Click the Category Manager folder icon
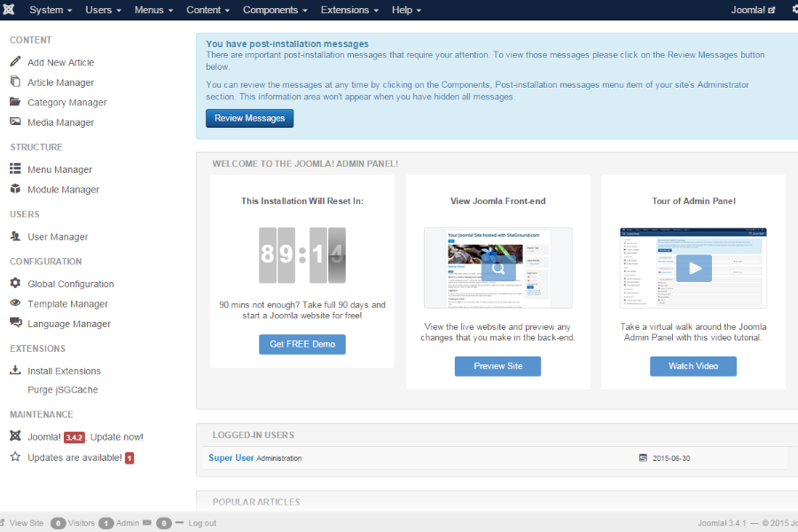The height and width of the screenshot is (532, 798). (15, 101)
